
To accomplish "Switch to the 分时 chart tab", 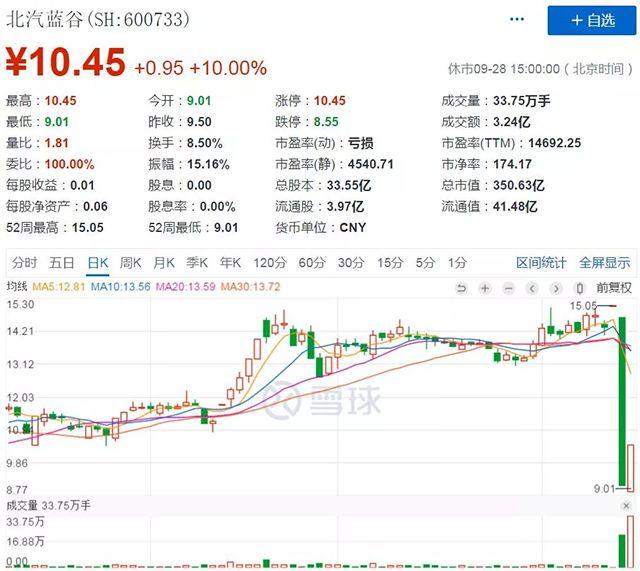I will click(24, 262).
